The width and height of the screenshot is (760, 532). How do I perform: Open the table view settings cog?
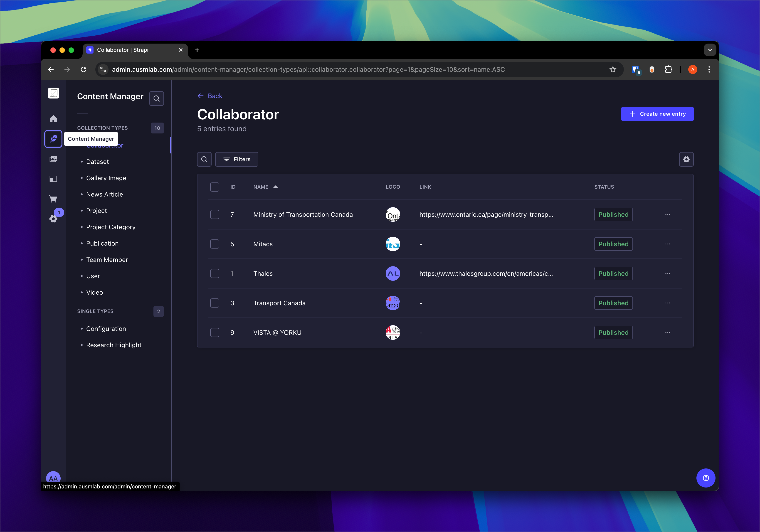[686, 159]
